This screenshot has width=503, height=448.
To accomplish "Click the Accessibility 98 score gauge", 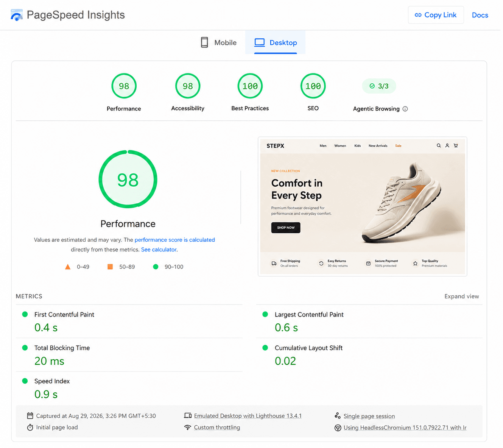I will [188, 86].
